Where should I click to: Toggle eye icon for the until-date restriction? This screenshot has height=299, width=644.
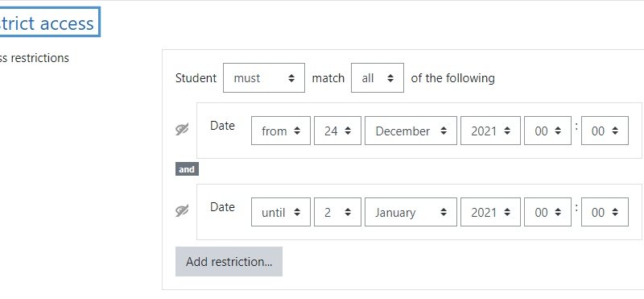tap(182, 211)
